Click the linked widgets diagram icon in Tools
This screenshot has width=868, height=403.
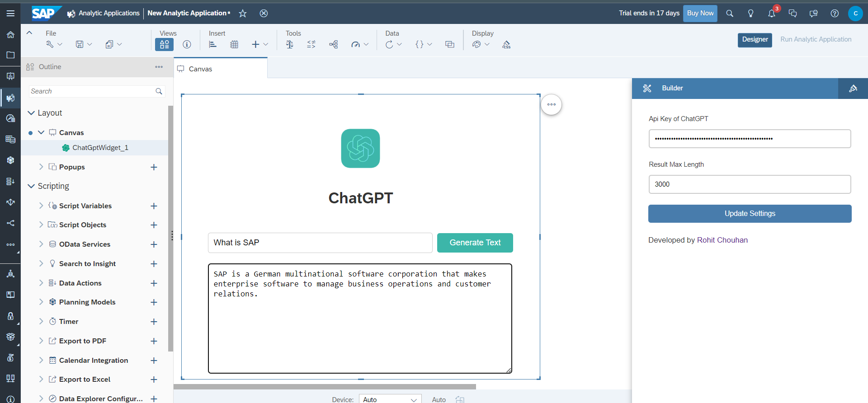point(333,44)
